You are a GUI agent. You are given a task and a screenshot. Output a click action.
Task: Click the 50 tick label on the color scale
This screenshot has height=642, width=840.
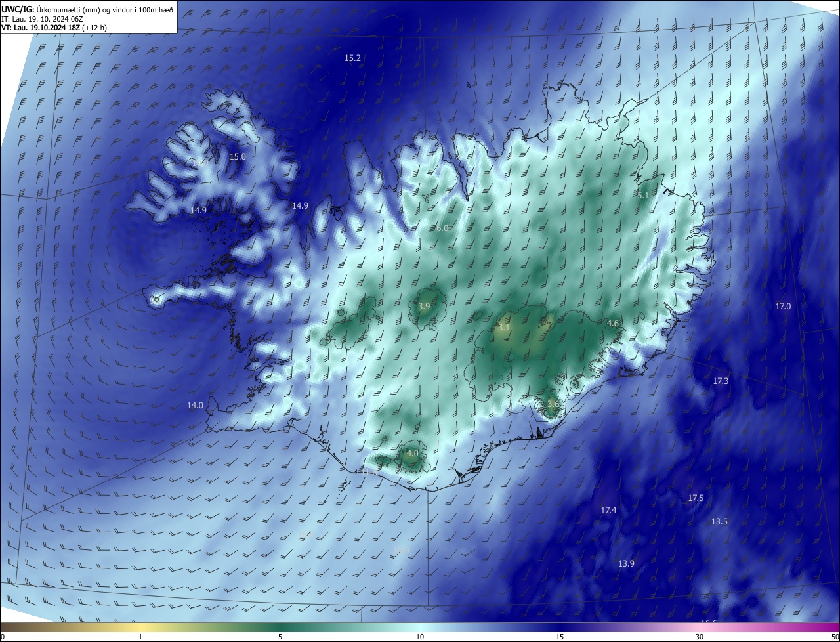tap(835, 637)
